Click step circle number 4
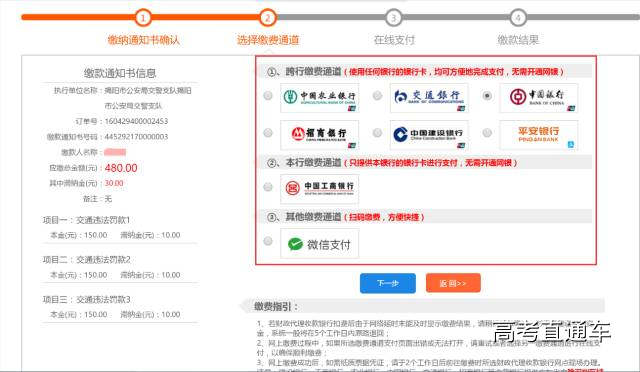 pyautogui.click(x=518, y=18)
